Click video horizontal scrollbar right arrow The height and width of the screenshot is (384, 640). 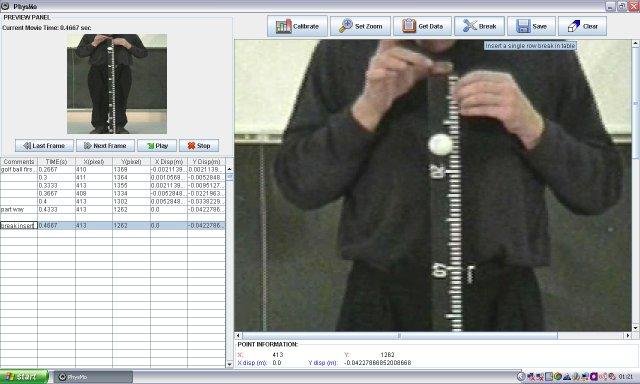[x=628, y=335]
